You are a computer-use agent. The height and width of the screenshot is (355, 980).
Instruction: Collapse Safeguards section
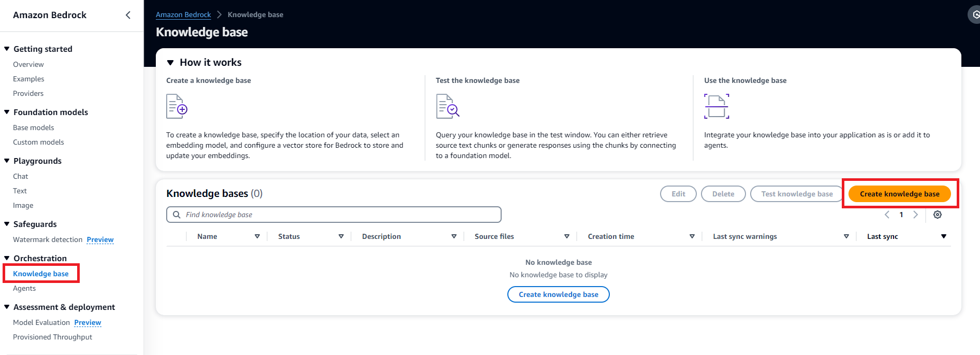click(7, 224)
